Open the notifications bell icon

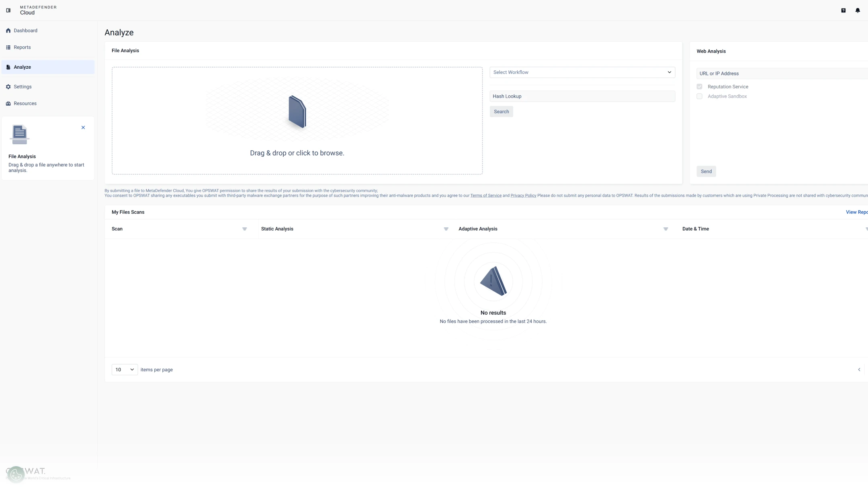858,10
